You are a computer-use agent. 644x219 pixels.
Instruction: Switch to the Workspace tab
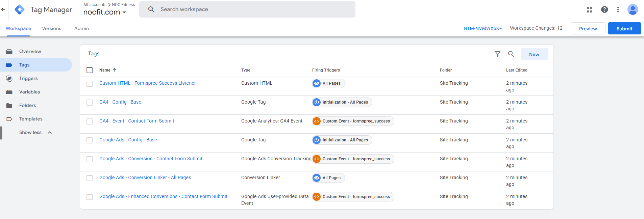[x=18, y=28]
